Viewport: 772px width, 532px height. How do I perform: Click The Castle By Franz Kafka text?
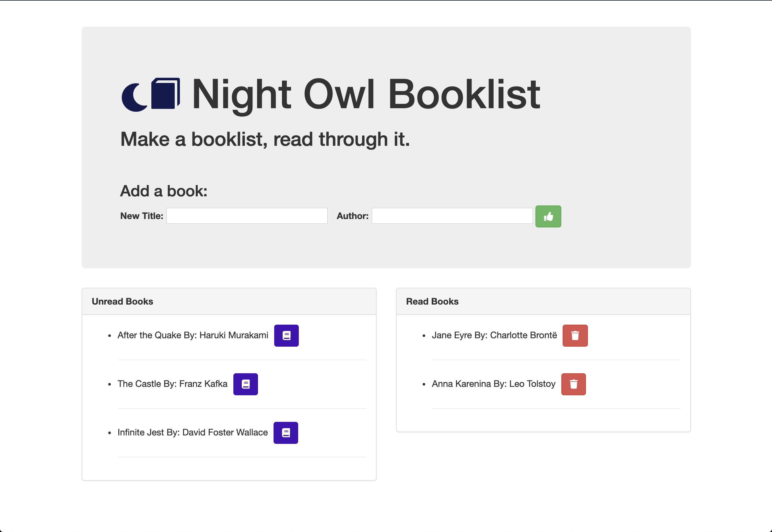172,384
